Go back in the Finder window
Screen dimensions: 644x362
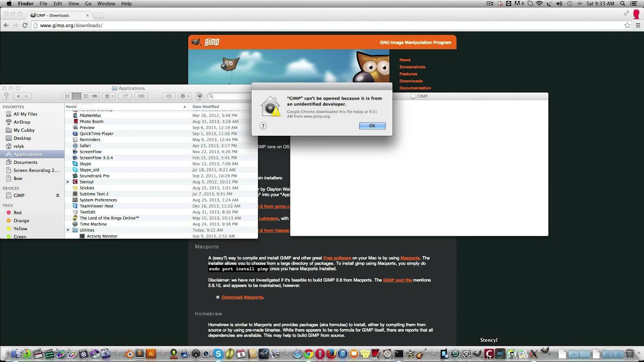coord(18,96)
